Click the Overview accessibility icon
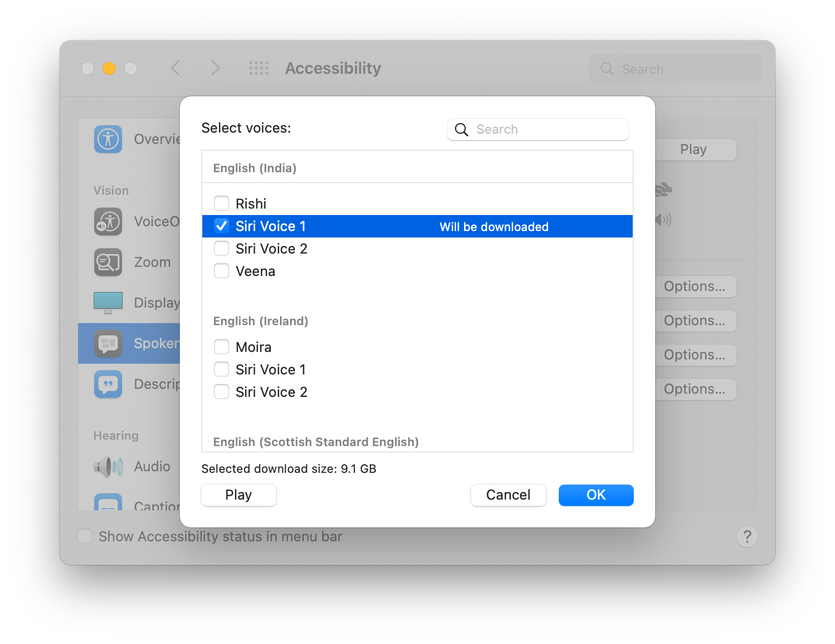Screen dimensions: 835x644 pos(108,139)
